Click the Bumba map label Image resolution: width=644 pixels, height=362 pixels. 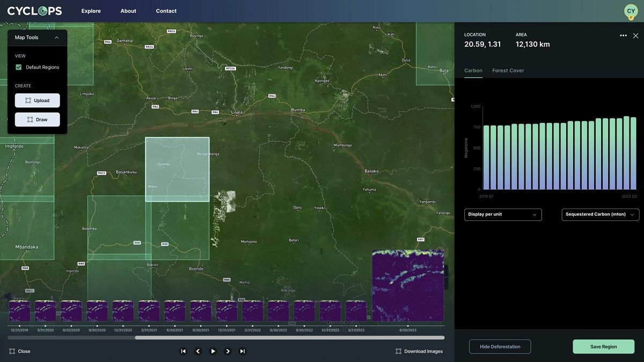[x=298, y=110]
